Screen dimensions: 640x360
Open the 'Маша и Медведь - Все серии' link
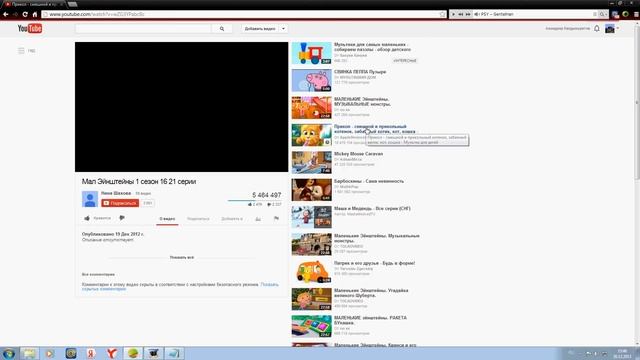pos(372,209)
